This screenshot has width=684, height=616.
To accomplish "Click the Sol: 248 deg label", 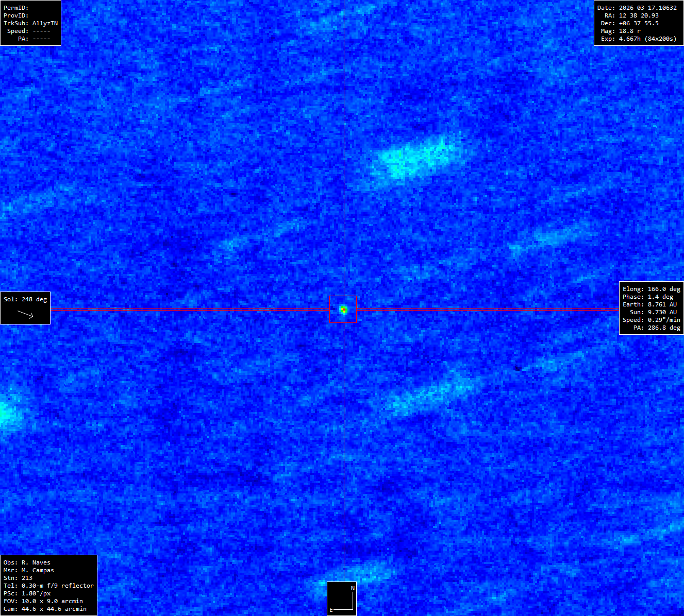I will coord(25,299).
